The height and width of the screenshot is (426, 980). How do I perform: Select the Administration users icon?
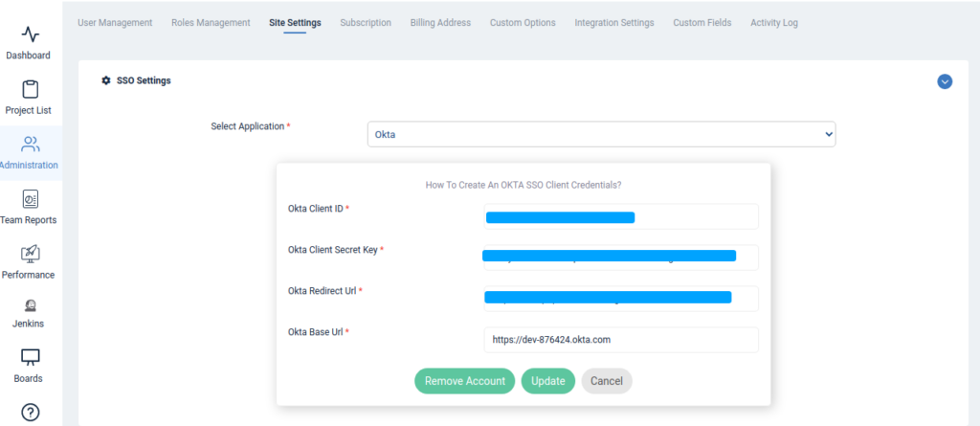click(x=30, y=145)
